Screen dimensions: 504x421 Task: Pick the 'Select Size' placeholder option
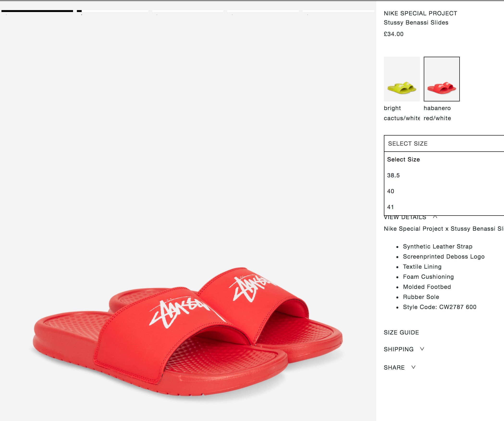(x=444, y=160)
